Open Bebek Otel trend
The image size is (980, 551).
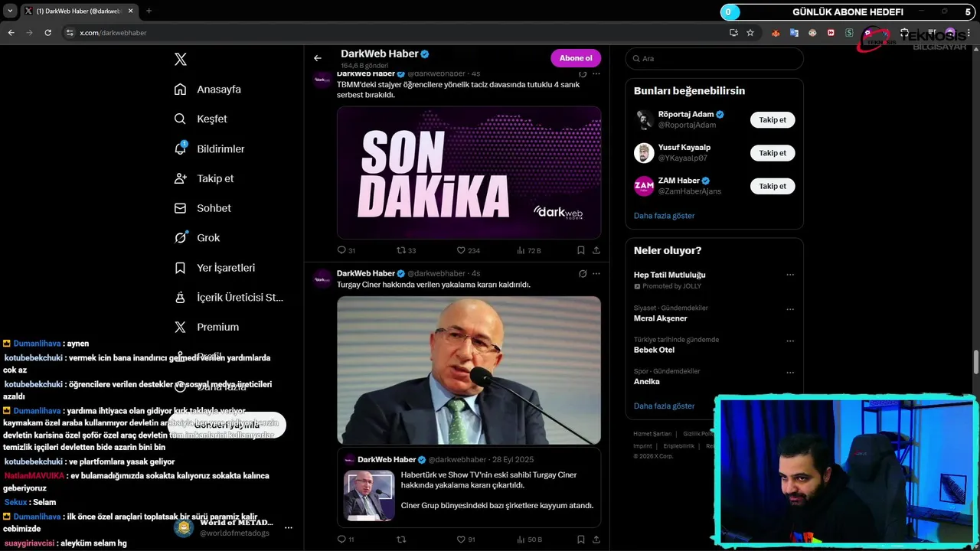[x=654, y=350]
